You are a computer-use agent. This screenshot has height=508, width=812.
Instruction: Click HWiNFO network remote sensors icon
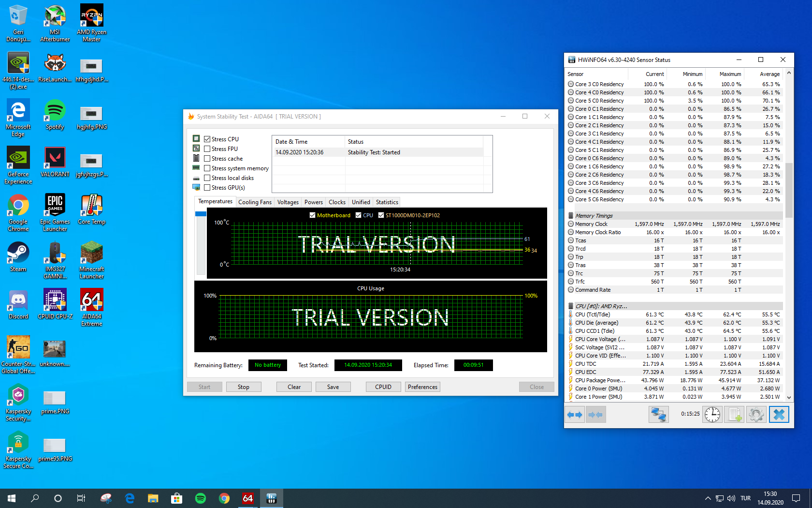coord(658,415)
